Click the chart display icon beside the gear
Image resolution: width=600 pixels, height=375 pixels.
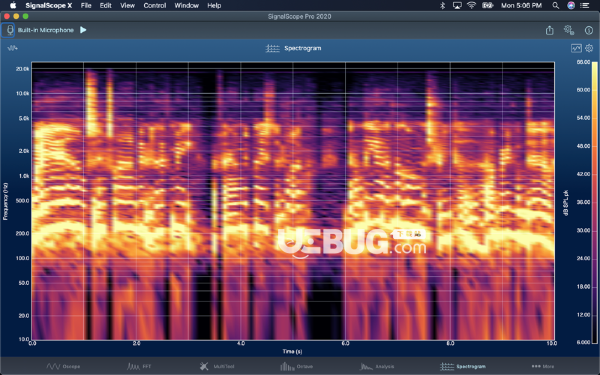pos(576,48)
